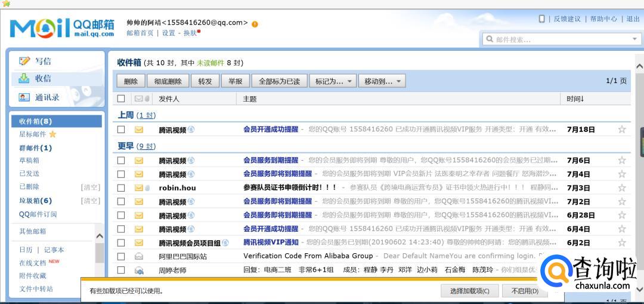Click the opened envelope icon of 阿里巴巴国际站 email
This screenshot has height=304, width=644.
[x=139, y=256]
